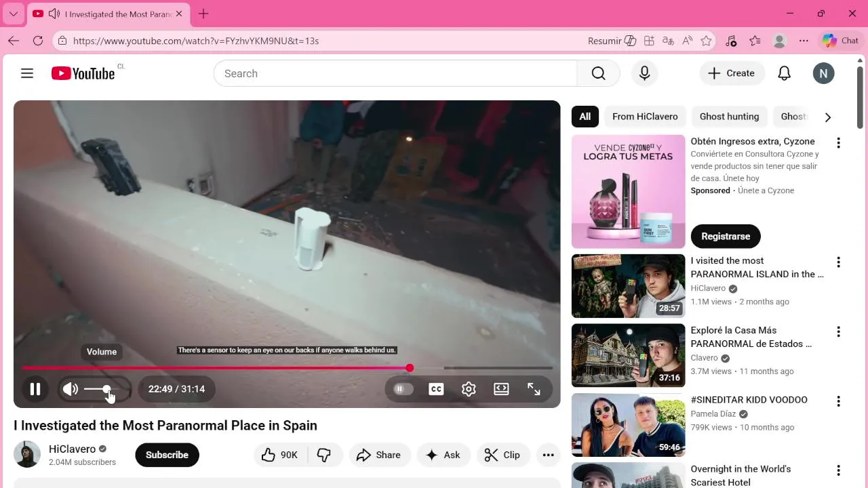
Task: Focus the YouTube search box
Action: point(395,73)
